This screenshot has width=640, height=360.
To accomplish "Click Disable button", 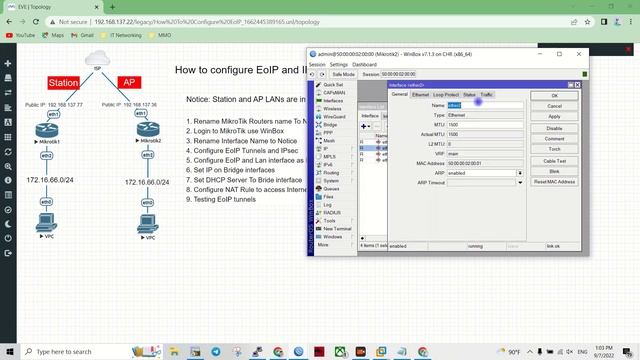I will click(x=554, y=128).
